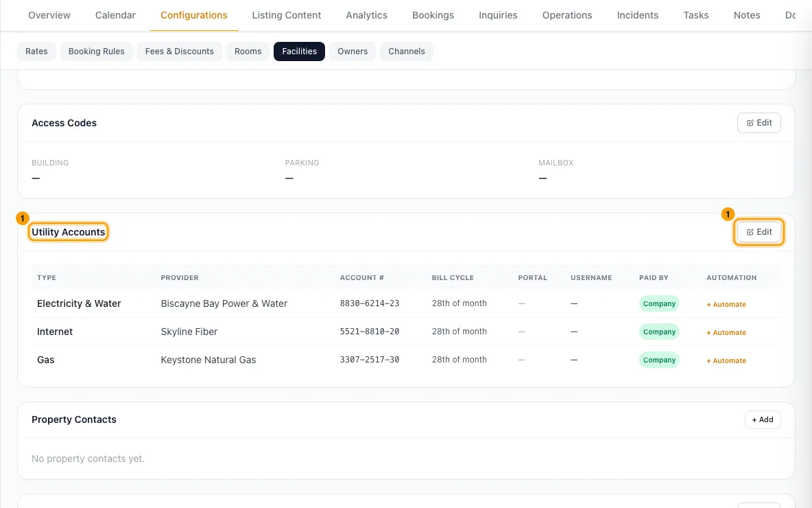Viewport: 812px width, 508px height.
Task: Click the PARKING access code label
Action: [302, 162]
